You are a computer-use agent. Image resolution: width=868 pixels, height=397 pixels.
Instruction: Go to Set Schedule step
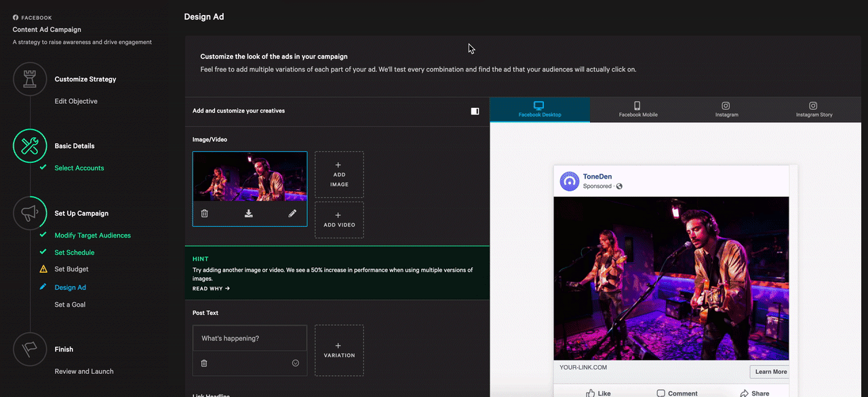75,252
